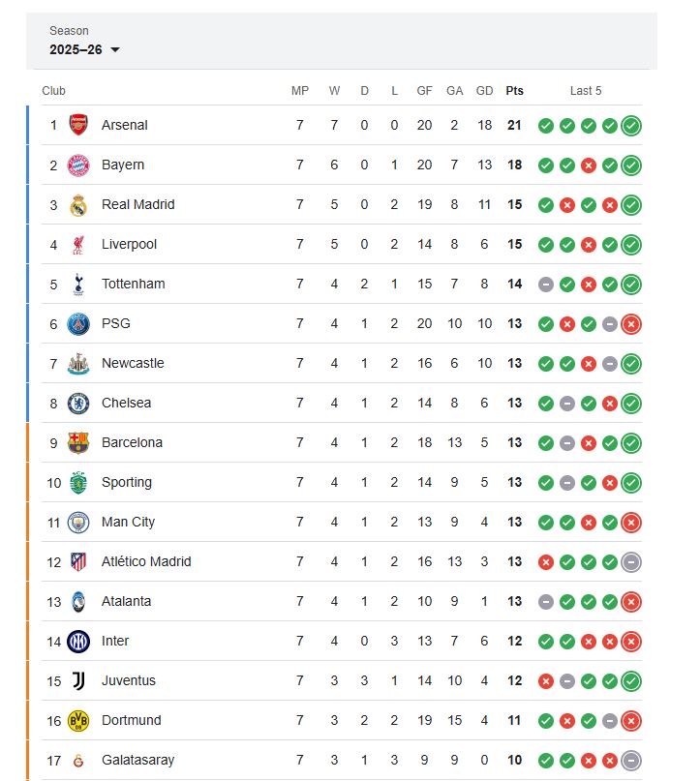Click Arsenal's latest win indicator in Last 5
700x781 pixels.
[x=629, y=125]
